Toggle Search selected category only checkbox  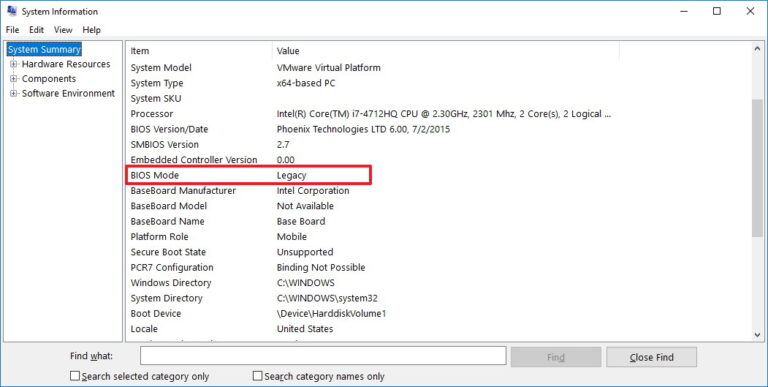pyautogui.click(x=75, y=376)
